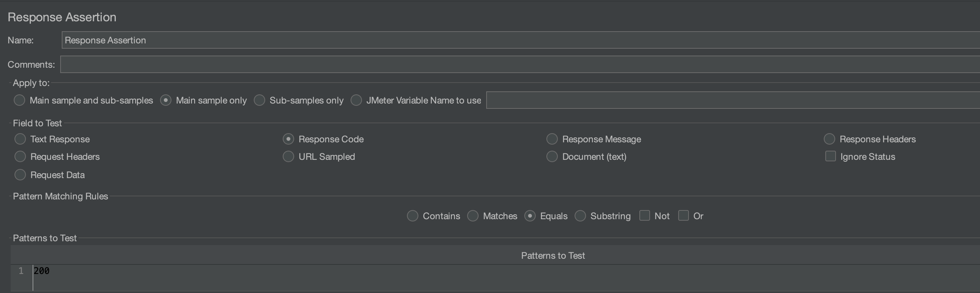Choose Main sample only radio button
980x293 pixels.
[x=166, y=100]
